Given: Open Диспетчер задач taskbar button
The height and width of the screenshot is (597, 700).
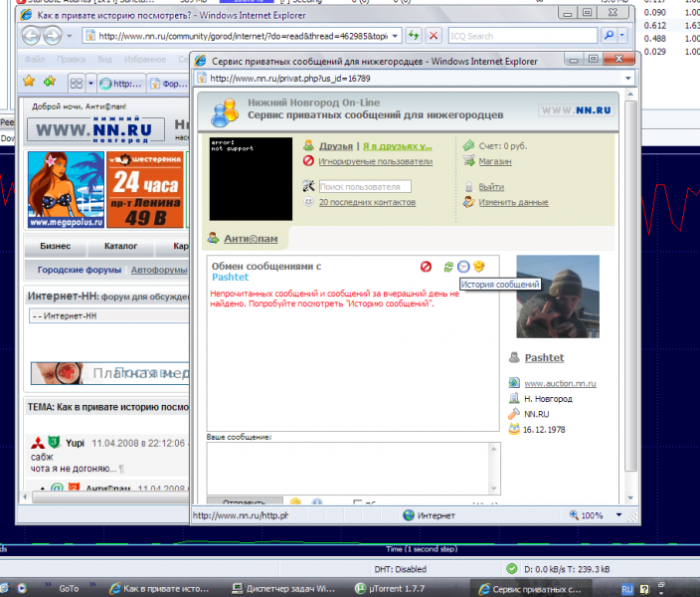Looking at the screenshot, I should tap(284, 588).
